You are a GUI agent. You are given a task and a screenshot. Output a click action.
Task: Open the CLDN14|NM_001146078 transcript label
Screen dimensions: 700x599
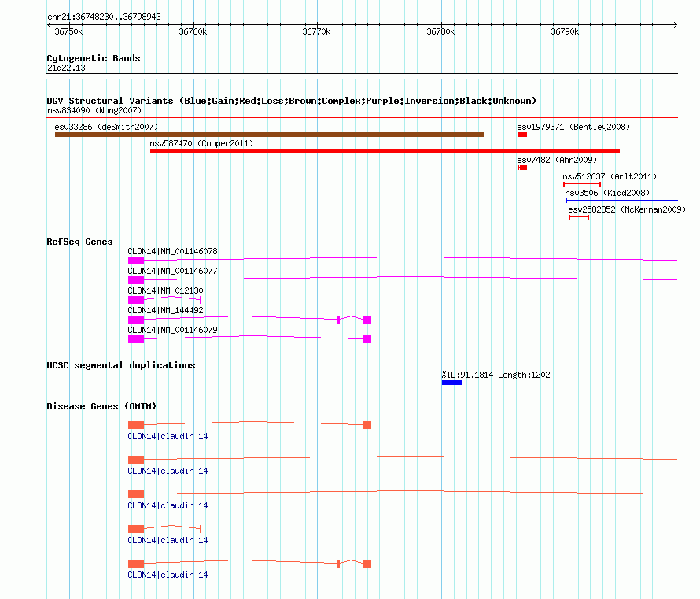(x=173, y=251)
